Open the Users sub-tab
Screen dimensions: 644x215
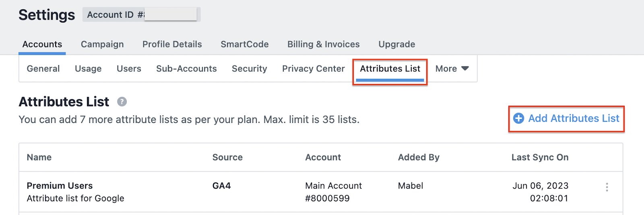tap(129, 69)
